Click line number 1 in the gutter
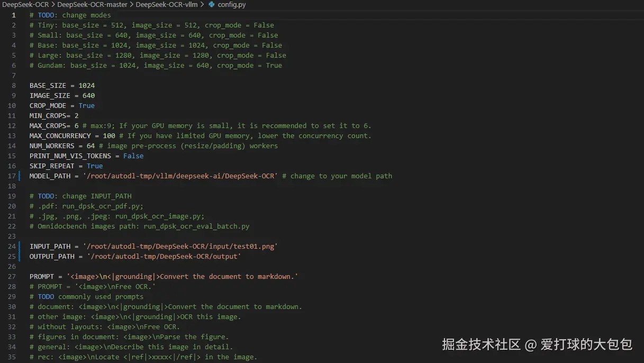Screen dimensions: 644x363 tap(14, 15)
